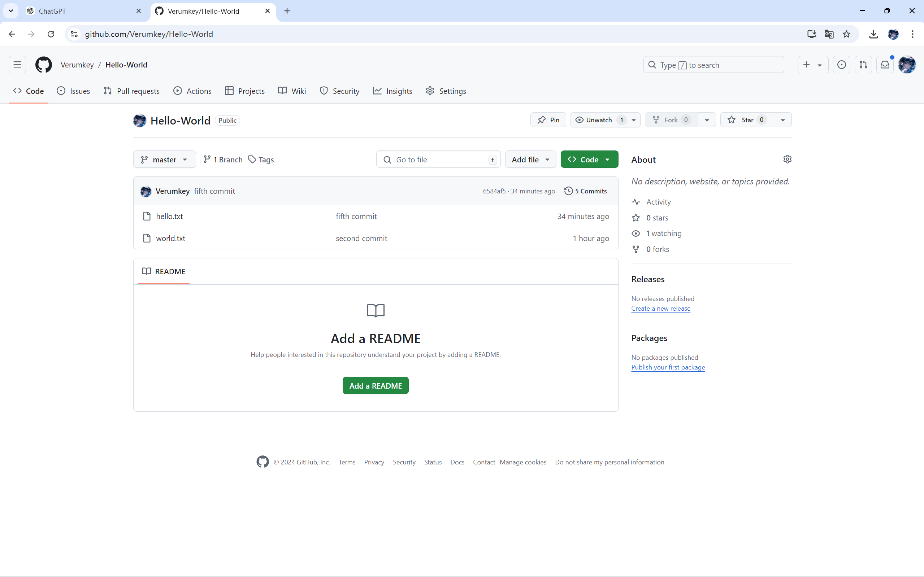The height and width of the screenshot is (577, 924).
Task: Open Chrome three-dot menu
Action: 912,34
